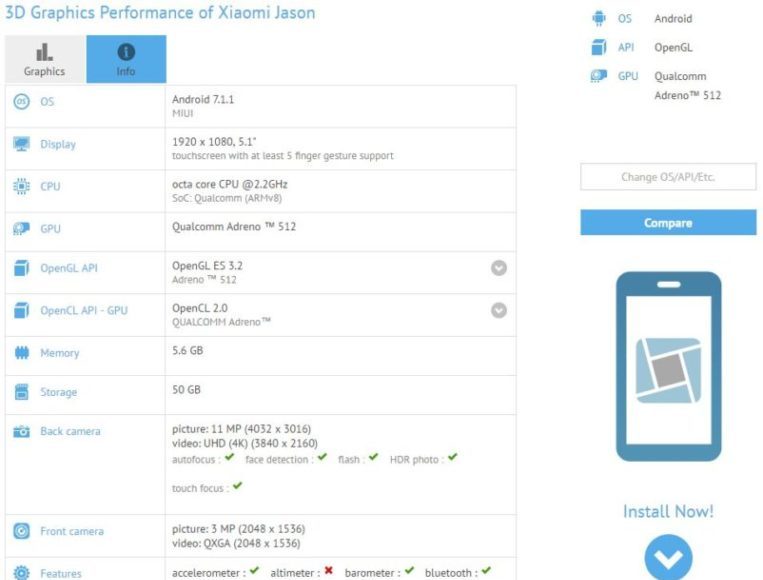The image size is (763, 580).
Task: Click the MIUI text under Android version
Action: tap(182, 113)
